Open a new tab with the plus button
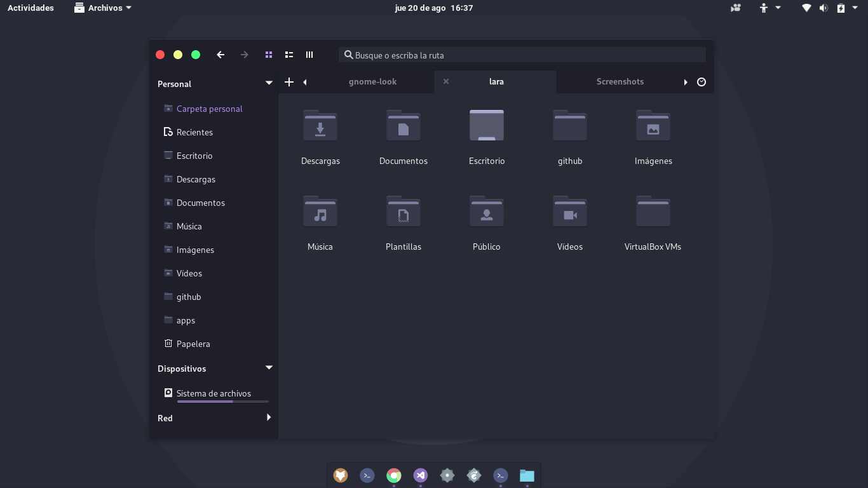This screenshot has height=488, width=868. click(x=289, y=82)
